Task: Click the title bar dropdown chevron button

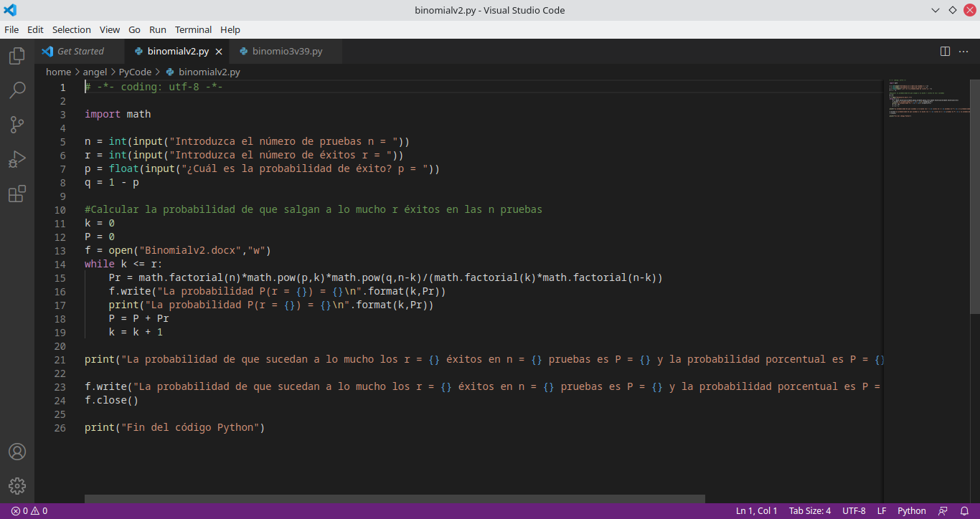Action: [935, 10]
